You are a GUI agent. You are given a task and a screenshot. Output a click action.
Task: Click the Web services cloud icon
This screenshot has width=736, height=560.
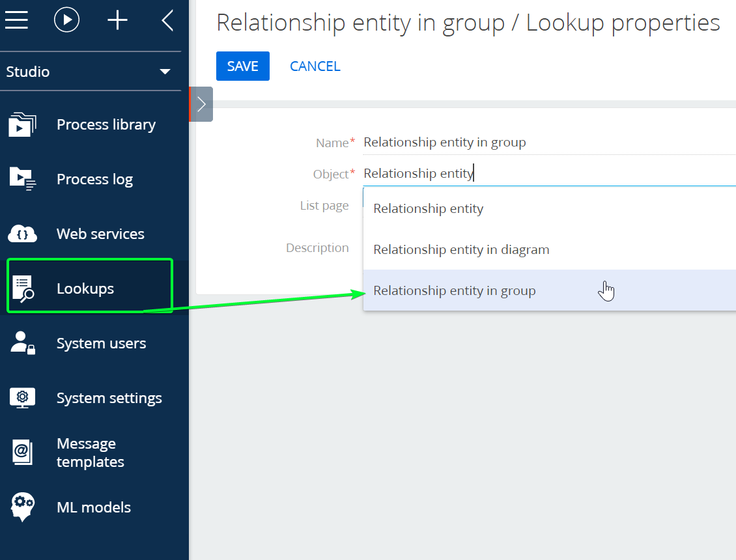point(23,234)
